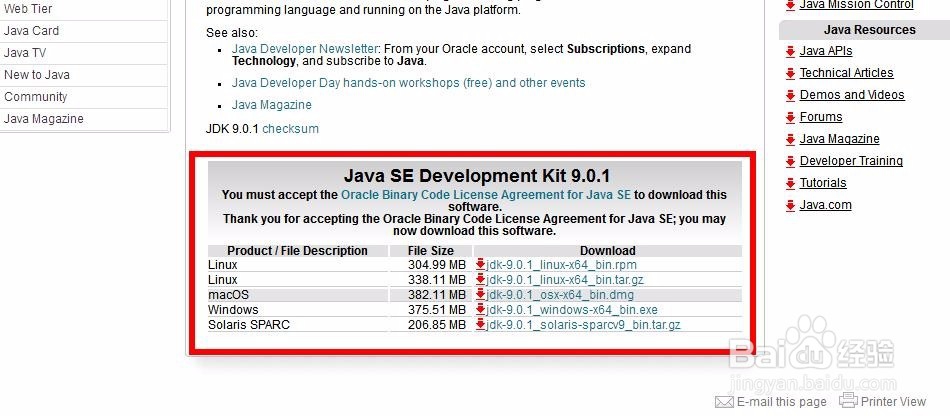Download jdk-9.0.1_windows-x64_bin.exe
This screenshot has height=416, width=950.
[572, 310]
